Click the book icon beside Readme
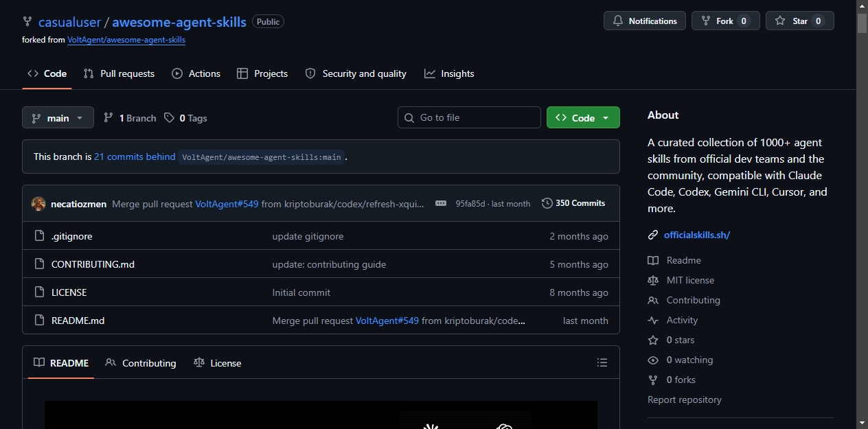Screen dimensions: 868x429 (x=653, y=260)
